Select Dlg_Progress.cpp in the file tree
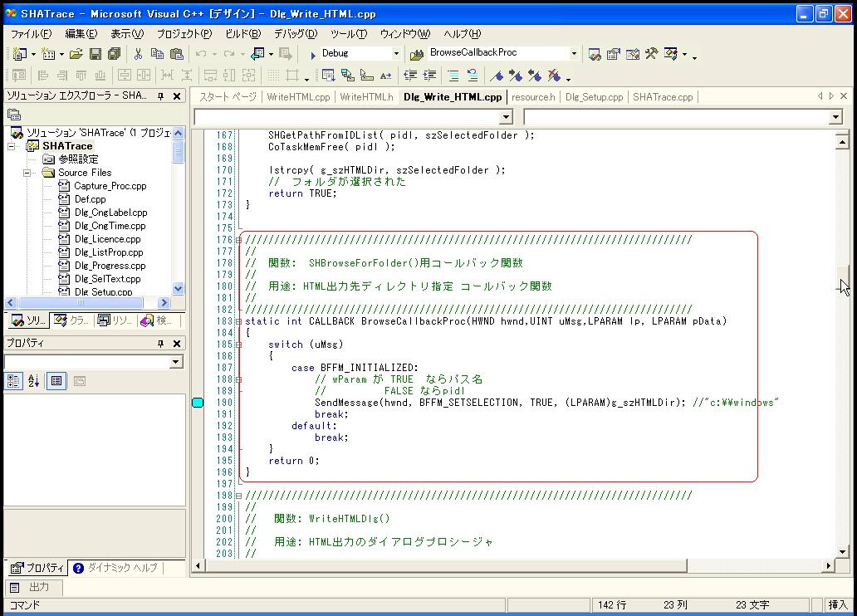The height and width of the screenshot is (616, 857). tap(110, 266)
